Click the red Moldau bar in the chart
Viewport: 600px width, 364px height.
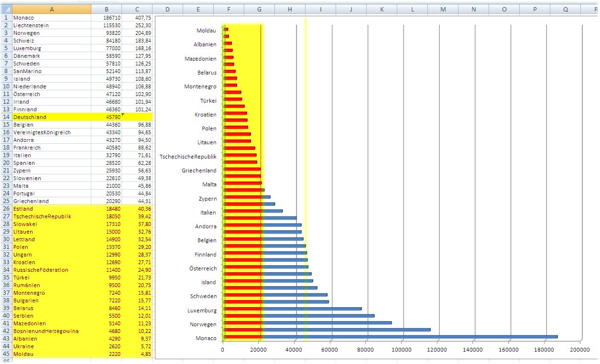(x=226, y=29)
